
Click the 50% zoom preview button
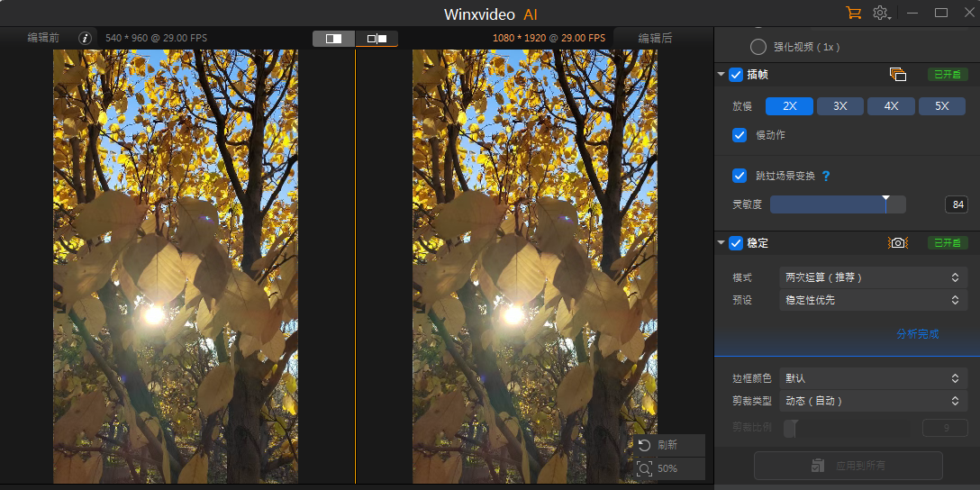click(668, 468)
